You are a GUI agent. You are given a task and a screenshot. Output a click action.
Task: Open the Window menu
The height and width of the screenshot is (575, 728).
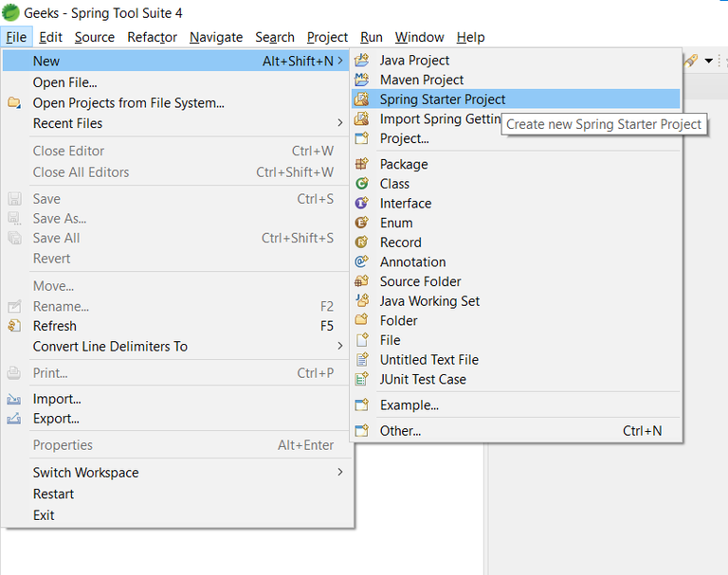419,37
